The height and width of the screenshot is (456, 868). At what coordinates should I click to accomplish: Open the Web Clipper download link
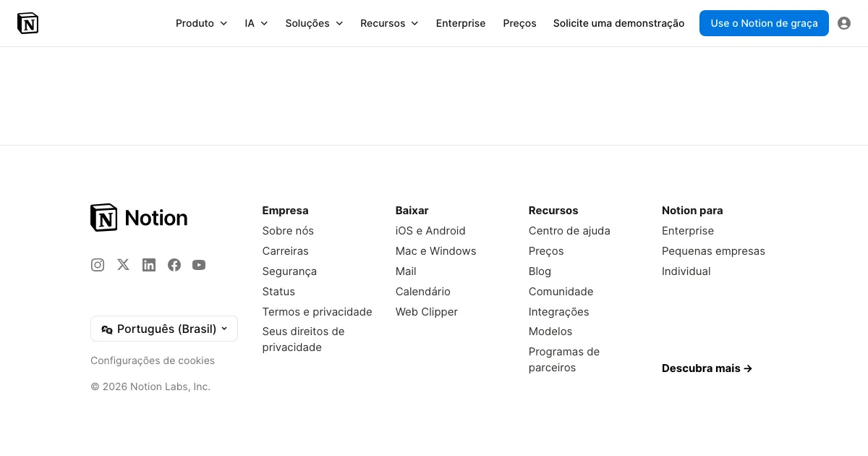427,312
